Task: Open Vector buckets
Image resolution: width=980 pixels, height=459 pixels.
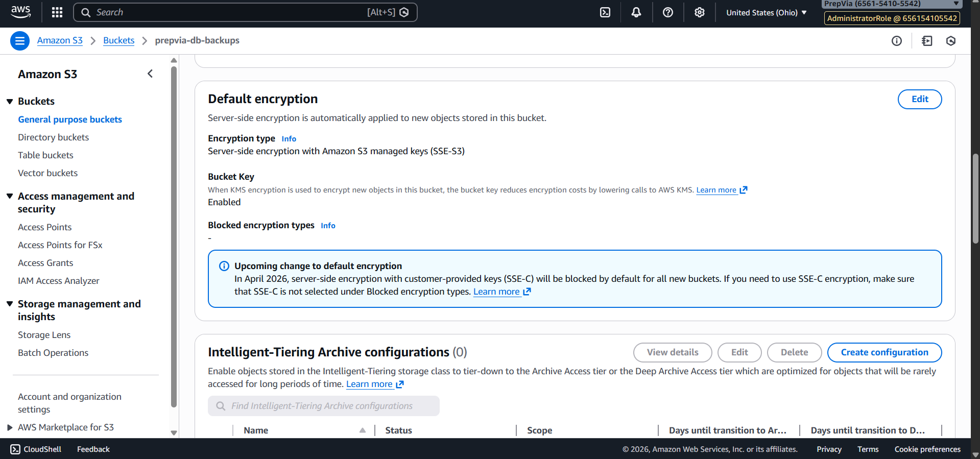Action: [47, 173]
